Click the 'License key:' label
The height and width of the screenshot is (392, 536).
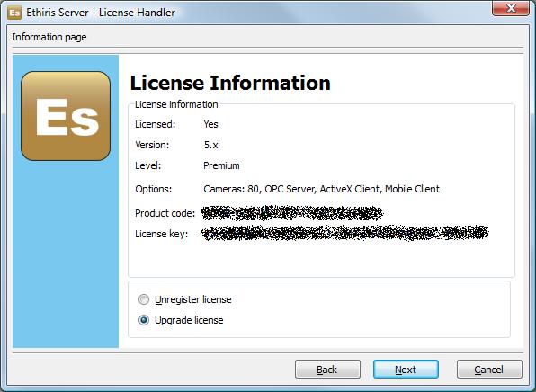click(x=161, y=234)
